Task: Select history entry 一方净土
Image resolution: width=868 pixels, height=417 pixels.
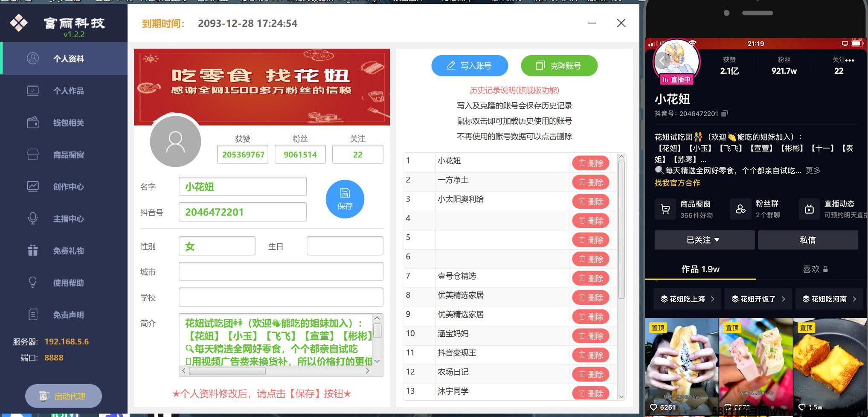Action: tap(453, 180)
